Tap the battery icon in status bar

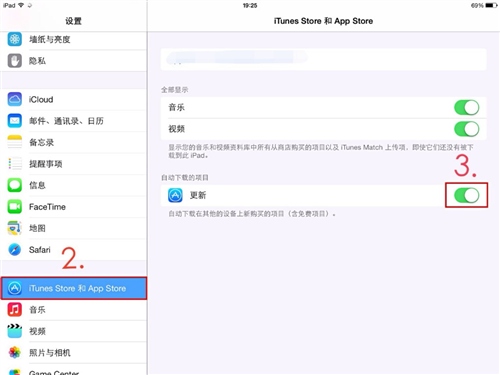491,5
